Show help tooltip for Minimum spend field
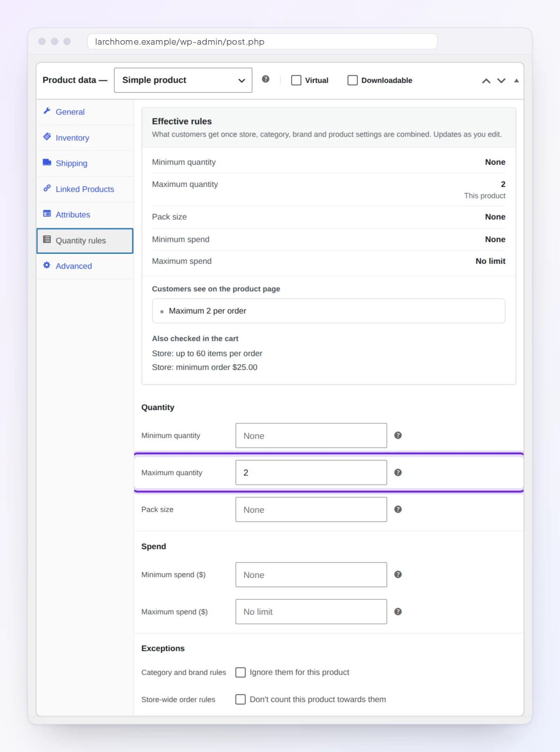The image size is (560, 752). [398, 574]
